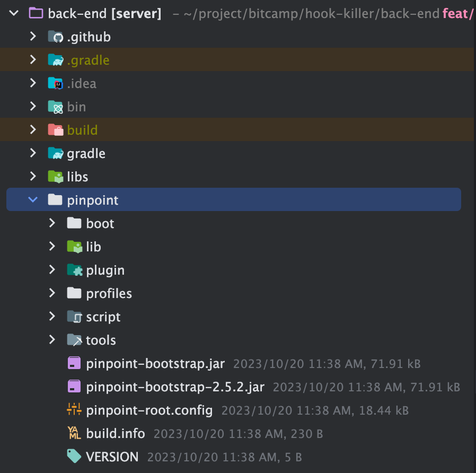Expand the top-level gradle folder chevron

(x=33, y=153)
